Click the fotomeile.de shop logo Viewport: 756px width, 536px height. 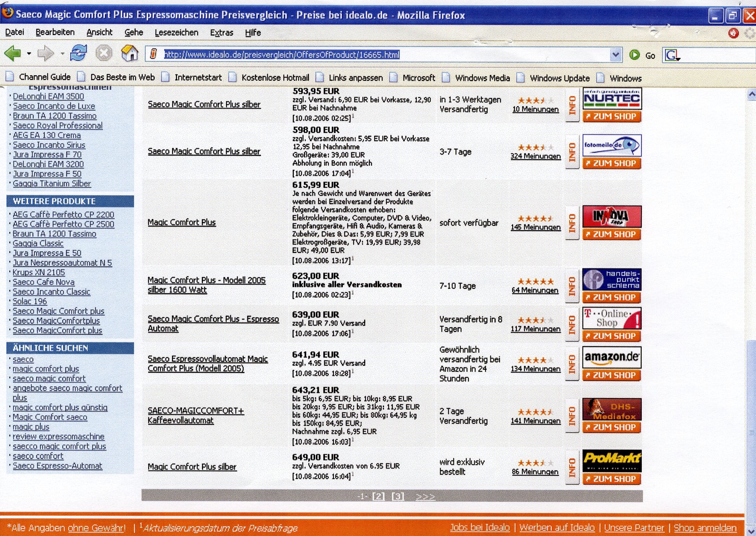point(612,145)
